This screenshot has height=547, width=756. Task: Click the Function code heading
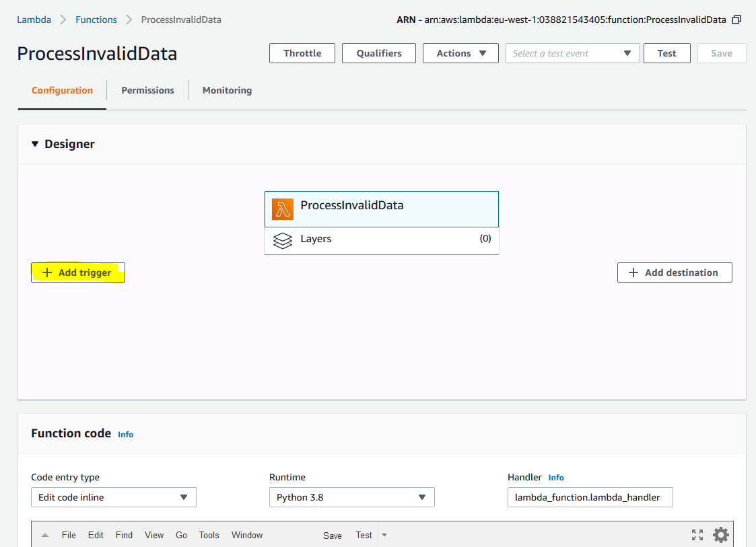[71, 433]
